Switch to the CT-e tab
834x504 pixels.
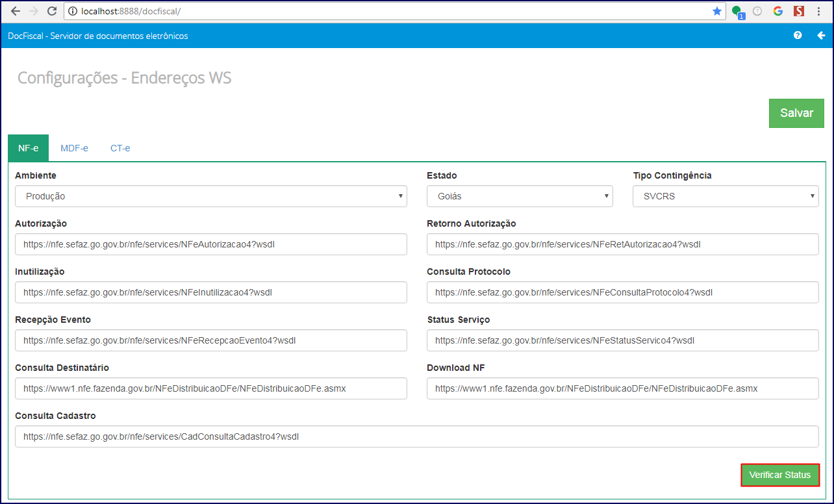120,148
